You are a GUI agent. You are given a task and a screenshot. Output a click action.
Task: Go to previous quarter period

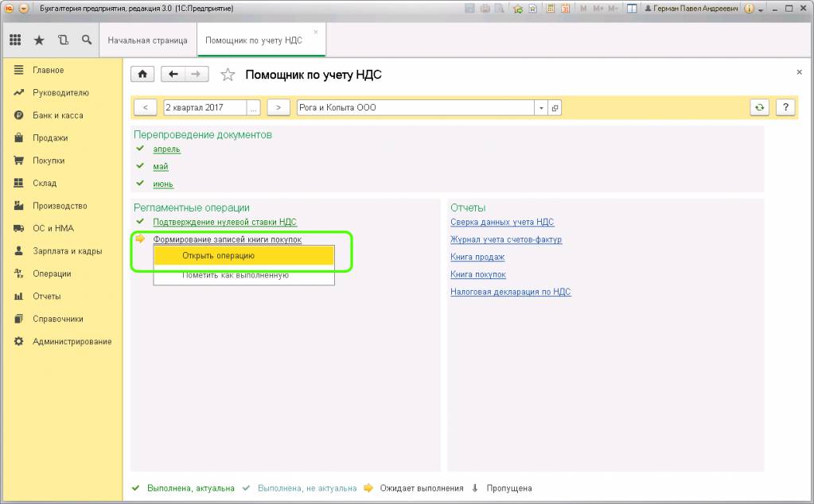(145, 107)
